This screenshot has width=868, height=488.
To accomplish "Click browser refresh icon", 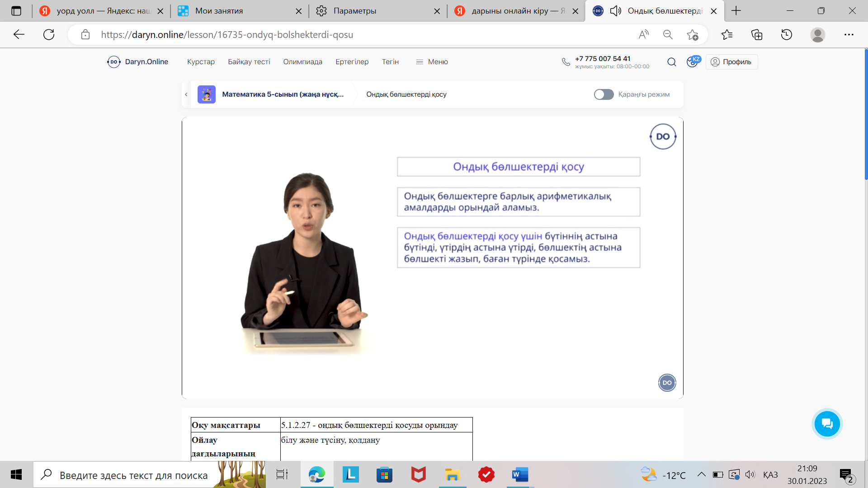I will pyautogui.click(x=49, y=34).
